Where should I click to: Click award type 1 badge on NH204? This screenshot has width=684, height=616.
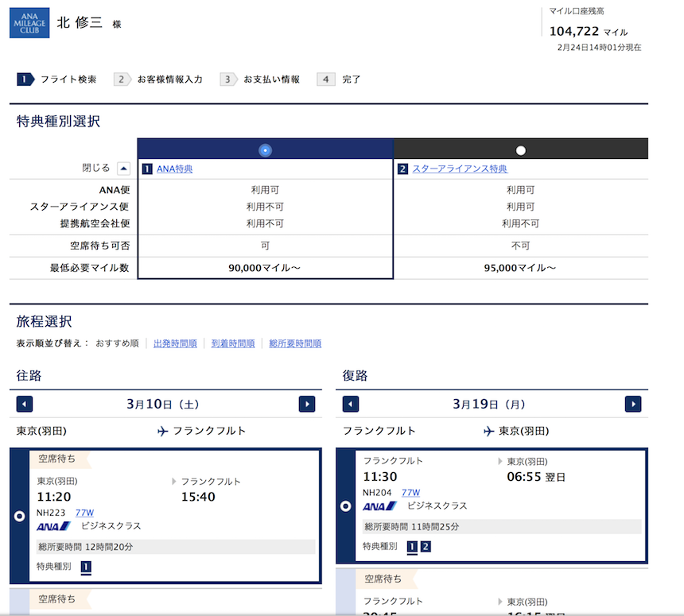click(412, 547)
